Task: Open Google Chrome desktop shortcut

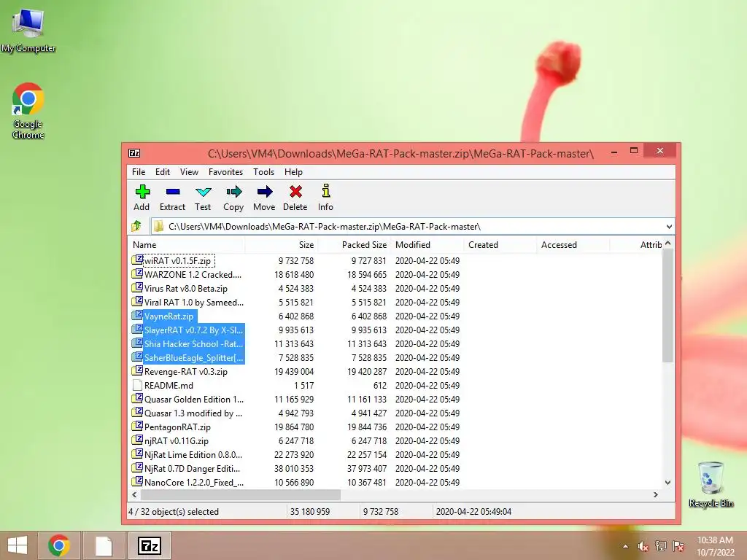Action: [28, 111]
